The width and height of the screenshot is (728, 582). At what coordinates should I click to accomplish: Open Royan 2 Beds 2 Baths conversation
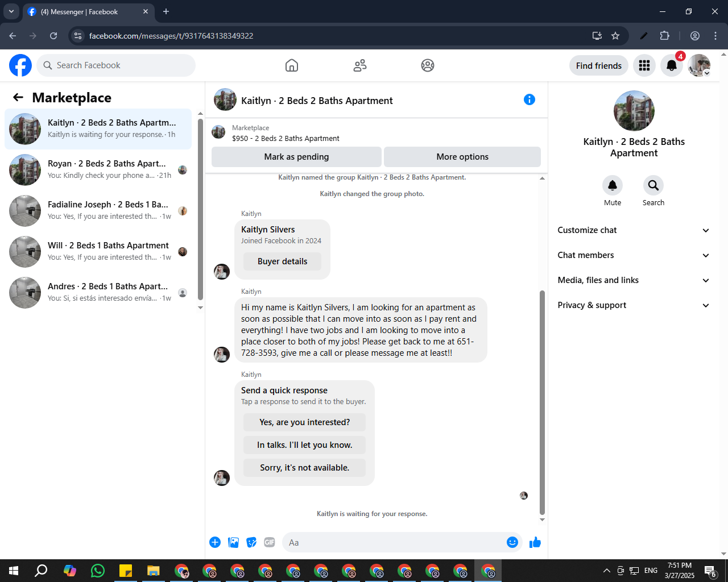tap(98, 170)
